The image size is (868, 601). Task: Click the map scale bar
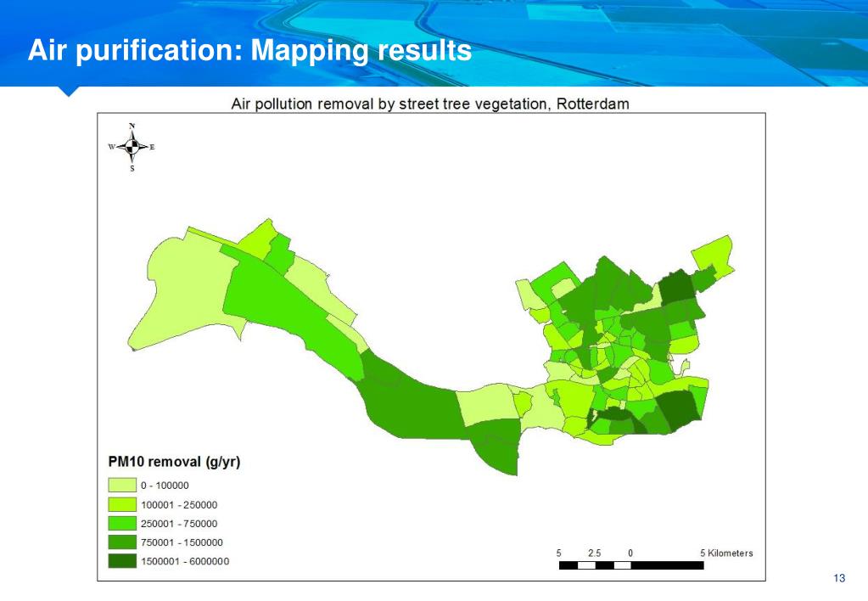pos(631,565)
